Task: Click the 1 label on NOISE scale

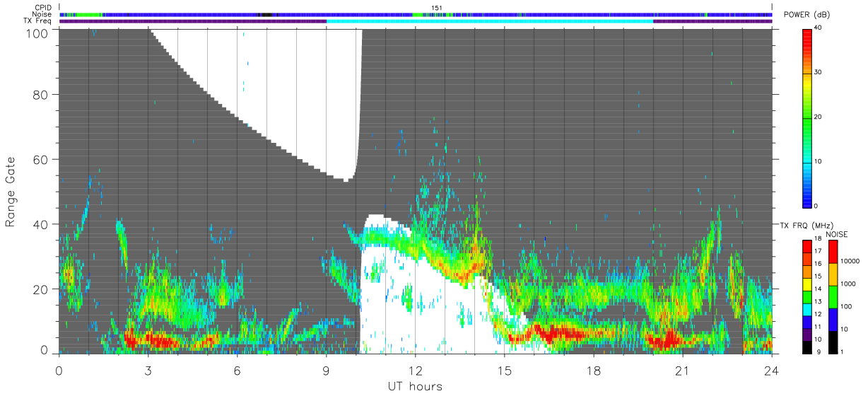Action: (x=841, y=351)
